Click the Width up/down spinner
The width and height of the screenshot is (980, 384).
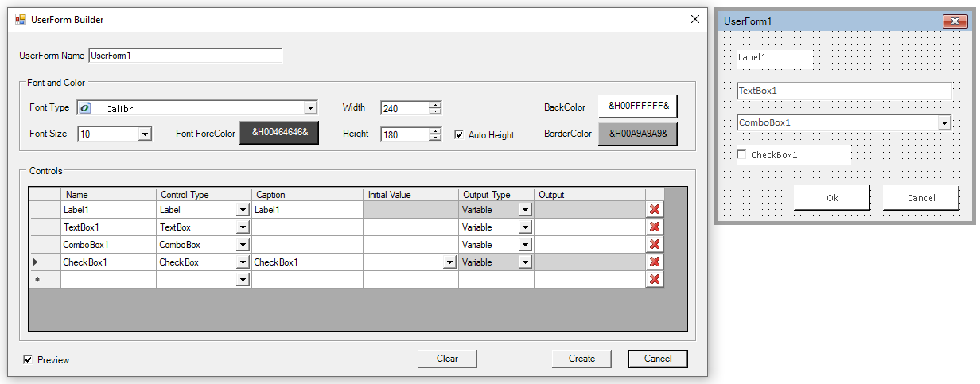[434, 108]
